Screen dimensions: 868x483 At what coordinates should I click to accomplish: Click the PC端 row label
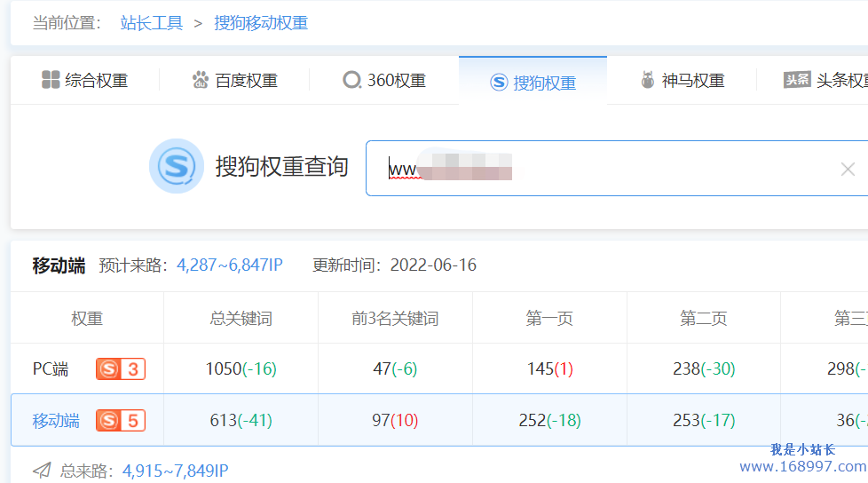click(x=51, y=368)
